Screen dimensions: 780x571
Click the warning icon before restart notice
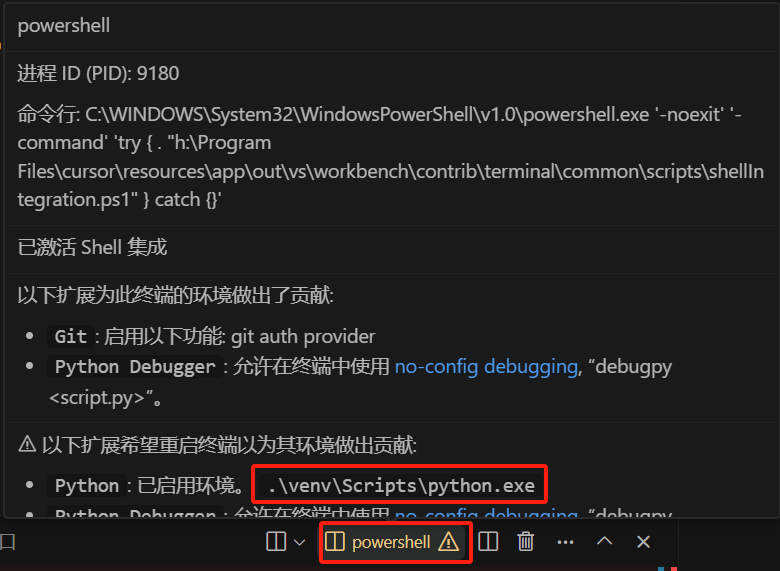(x=27, y=444)
